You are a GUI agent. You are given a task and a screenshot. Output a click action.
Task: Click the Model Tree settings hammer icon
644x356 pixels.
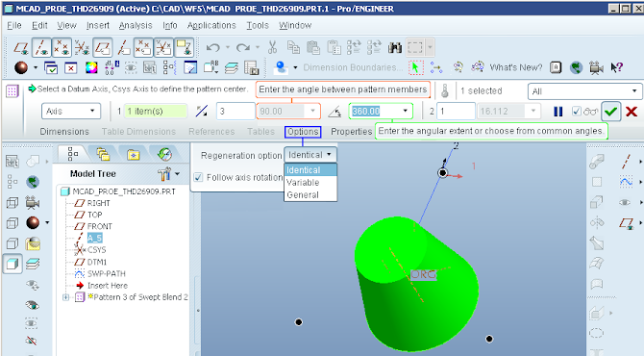tap(164, 174)
